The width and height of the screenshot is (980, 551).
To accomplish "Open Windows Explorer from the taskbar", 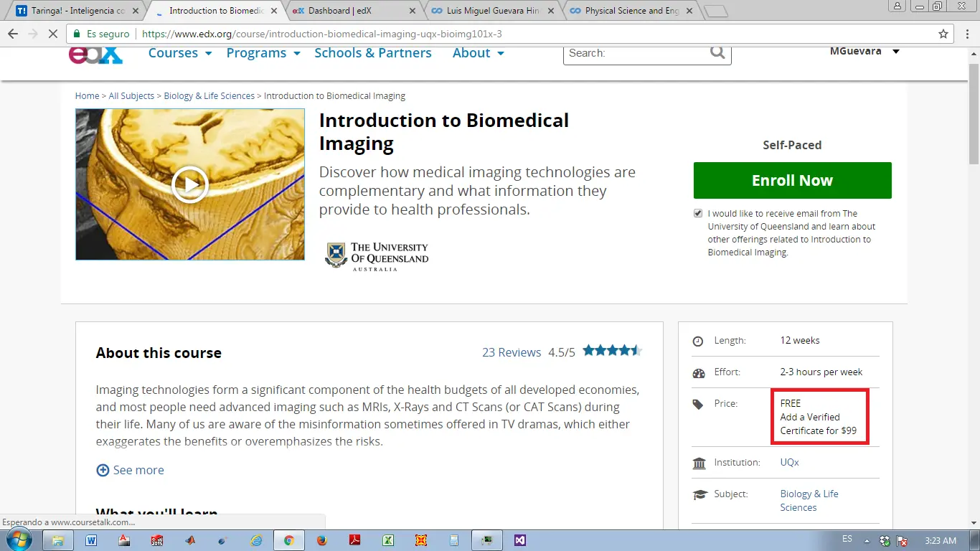I will (58, 540).
